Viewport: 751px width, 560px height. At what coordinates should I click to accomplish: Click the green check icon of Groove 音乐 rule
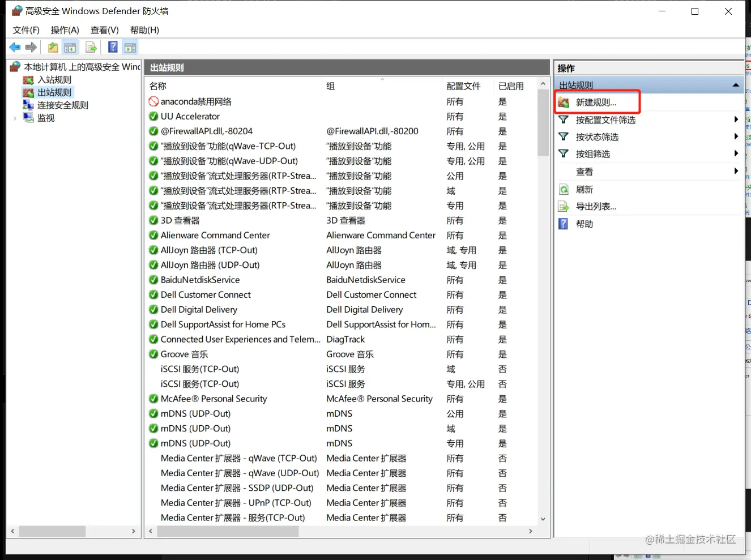coord(153,354)
